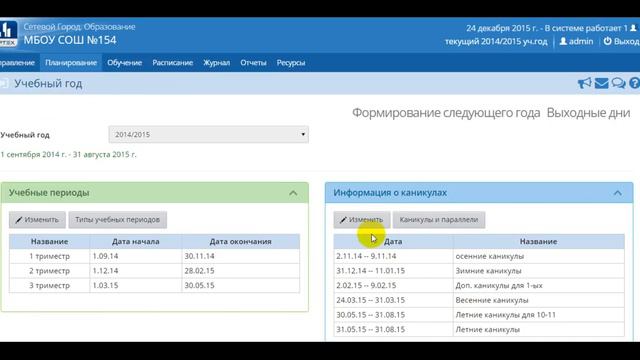Open Формирование следующего года link
This screenshot has width=640, height=360.
click(446, 113)
